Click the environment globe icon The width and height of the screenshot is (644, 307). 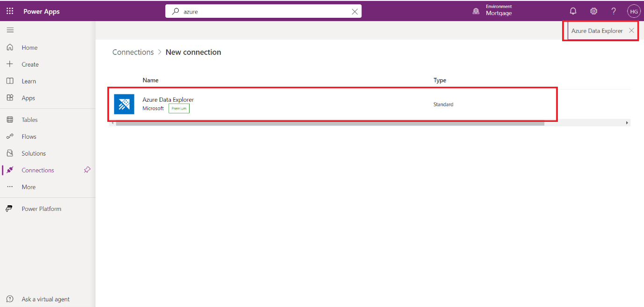point(476,11)
